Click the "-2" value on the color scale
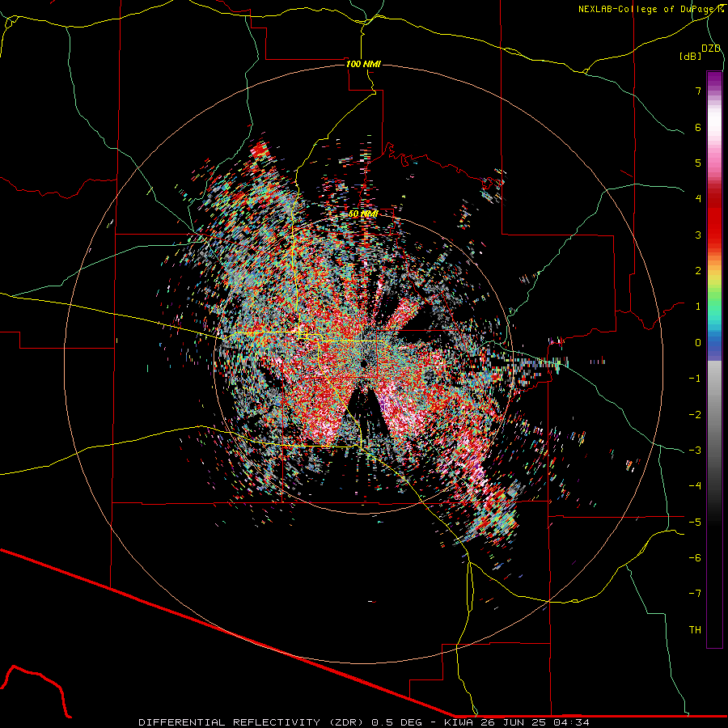 click(695, 415)
